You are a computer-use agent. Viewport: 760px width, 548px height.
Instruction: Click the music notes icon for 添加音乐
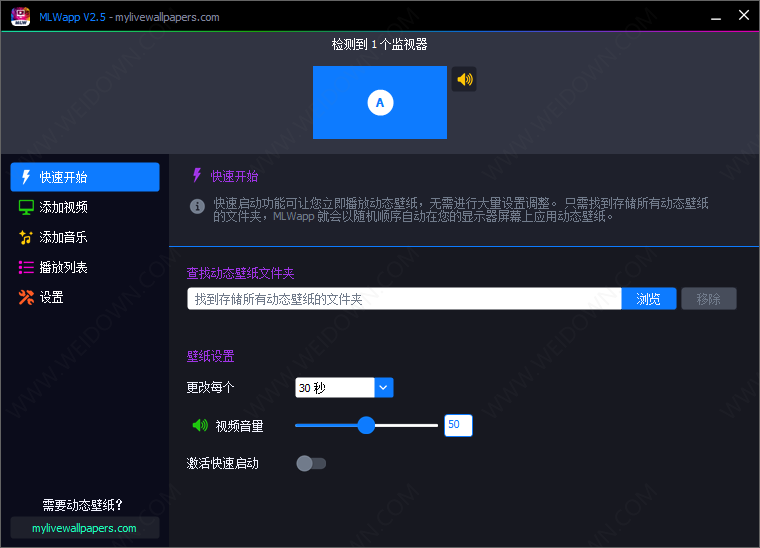[x=26, y=237]
